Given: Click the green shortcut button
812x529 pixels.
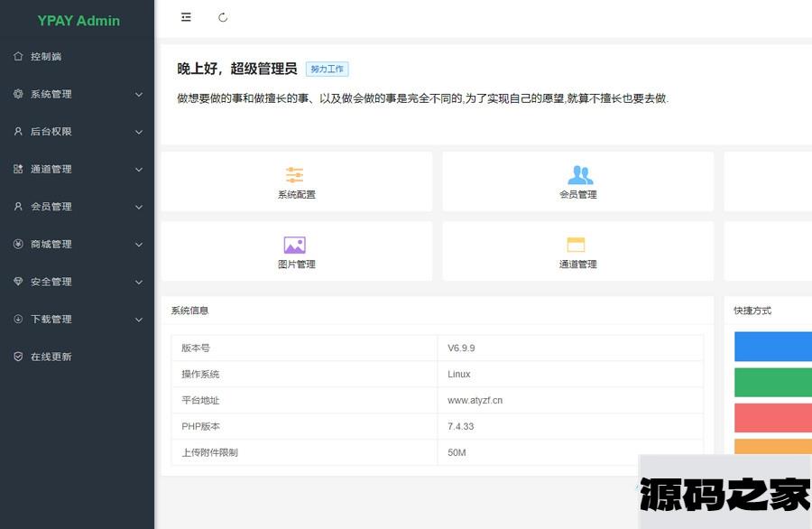Looking at the screenshot, I should tap(773, 383).
